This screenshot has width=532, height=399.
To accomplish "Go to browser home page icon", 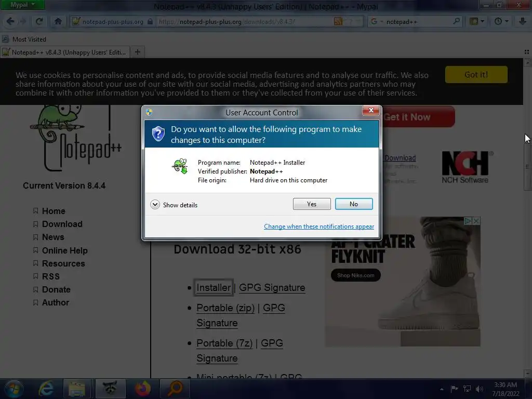I will coord(58,21).
